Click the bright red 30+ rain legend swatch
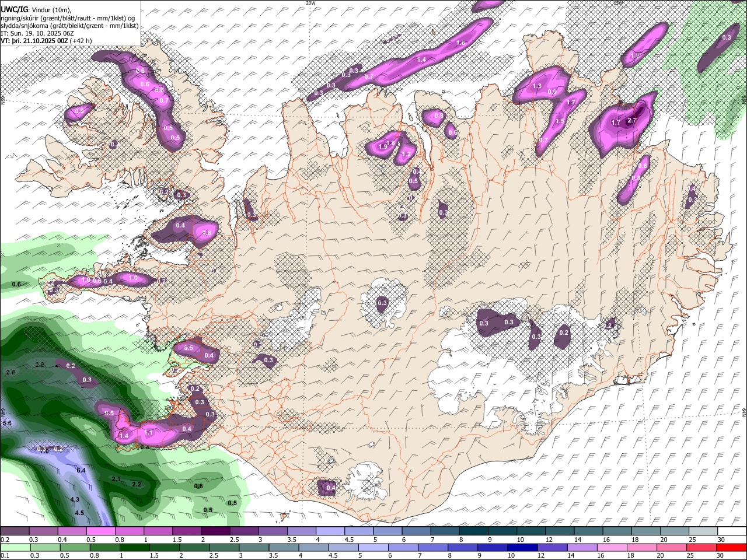 click(731, 547)
